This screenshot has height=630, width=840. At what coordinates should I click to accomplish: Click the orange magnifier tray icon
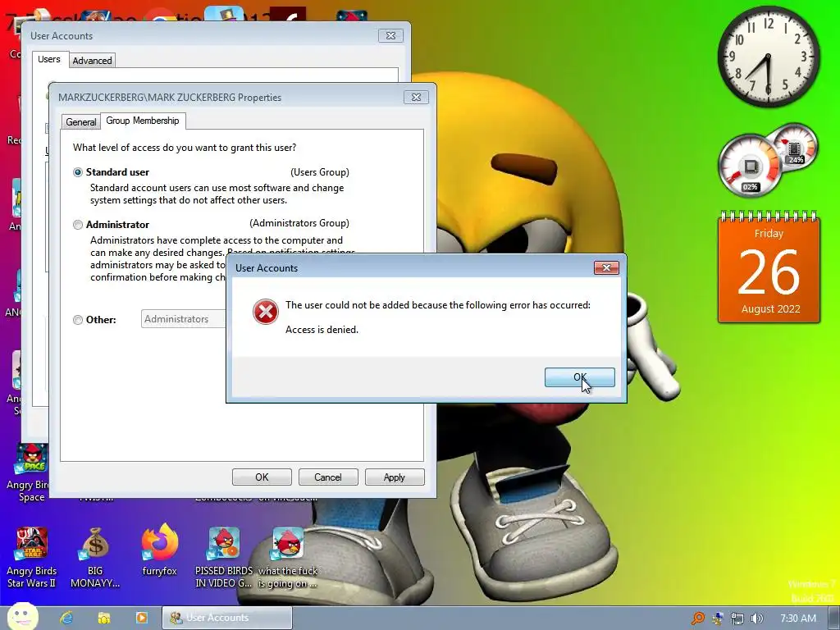coord(697,619)
